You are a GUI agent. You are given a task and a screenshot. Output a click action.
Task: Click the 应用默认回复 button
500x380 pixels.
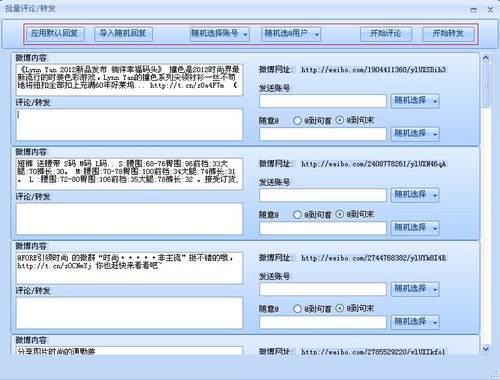(x=55, y=34)
